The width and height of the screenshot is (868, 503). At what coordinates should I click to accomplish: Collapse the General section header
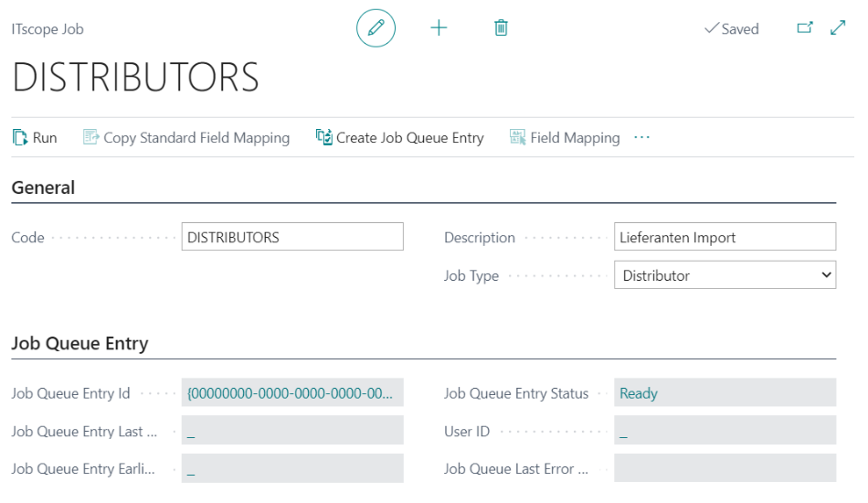tap(43, 187)
